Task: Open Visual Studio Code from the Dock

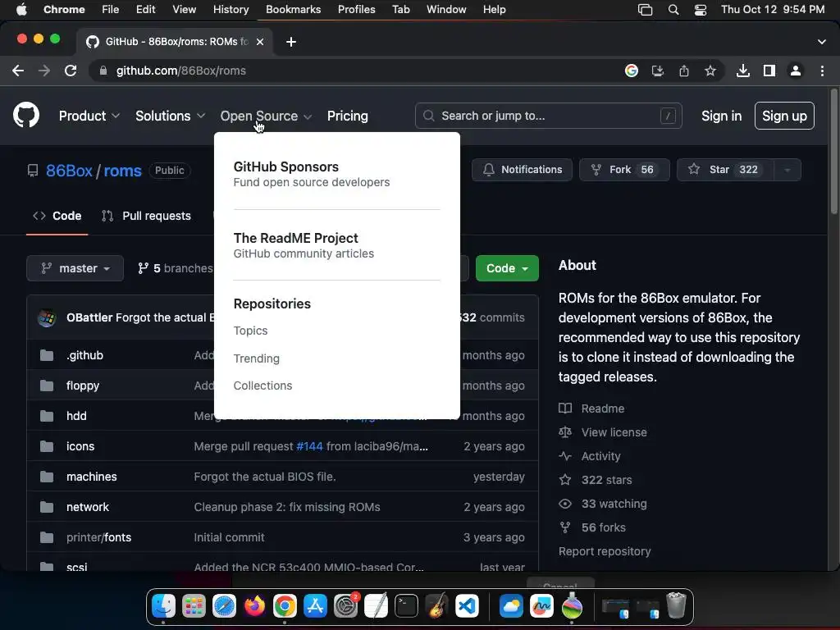Action: click(x=467, y=606)
